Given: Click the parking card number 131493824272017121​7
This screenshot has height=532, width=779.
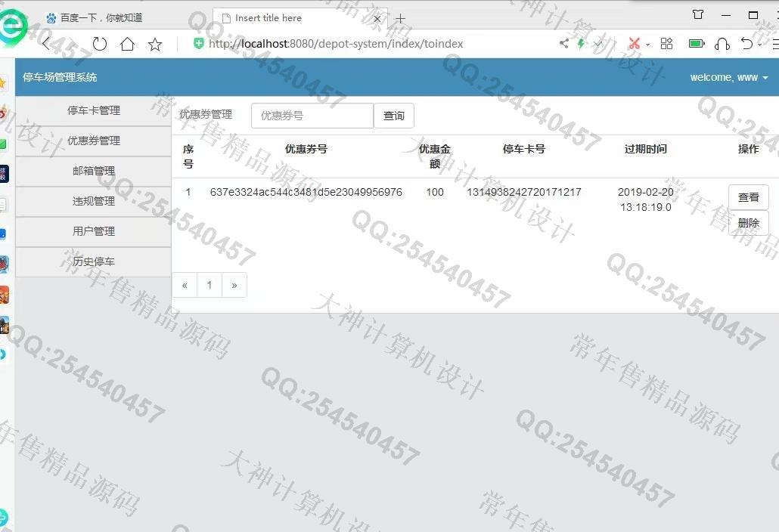Looking at the screenshot, I should (x=523, y=192).
